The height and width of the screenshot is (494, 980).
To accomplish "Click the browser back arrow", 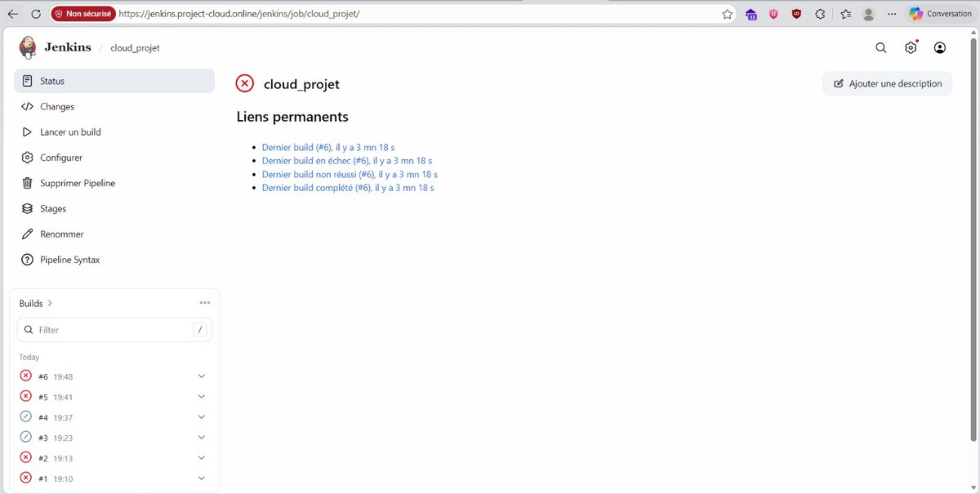I will 13,14.
